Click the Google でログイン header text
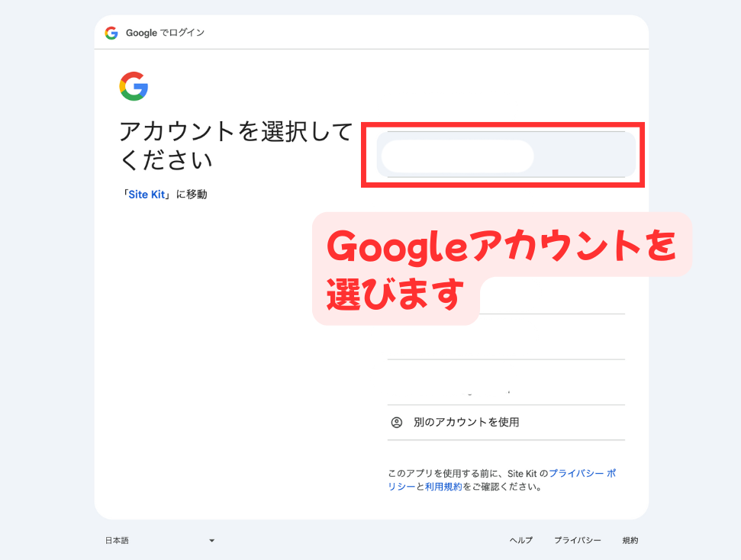Screen dimensions: 741x560 click(x=165, y=33)
